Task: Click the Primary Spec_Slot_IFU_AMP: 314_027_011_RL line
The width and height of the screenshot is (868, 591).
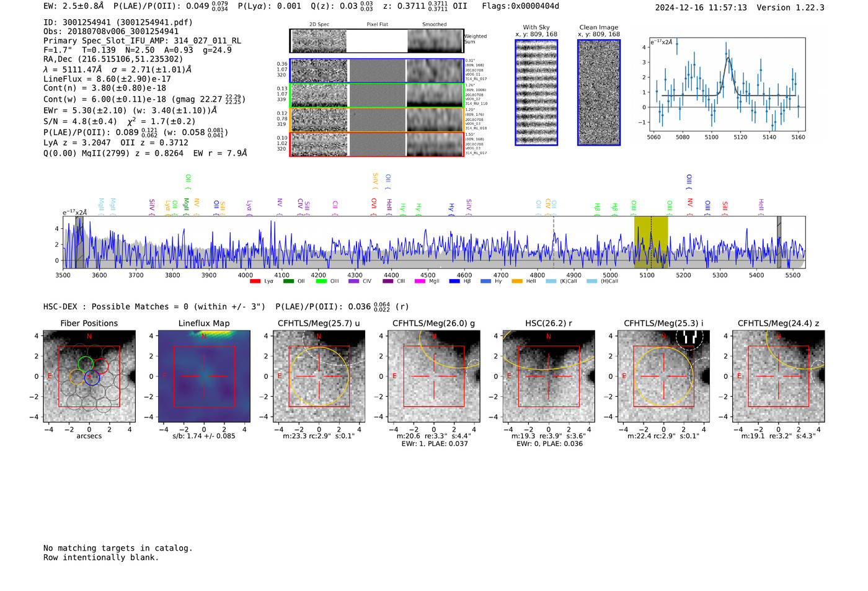Action: pos(143,41)
